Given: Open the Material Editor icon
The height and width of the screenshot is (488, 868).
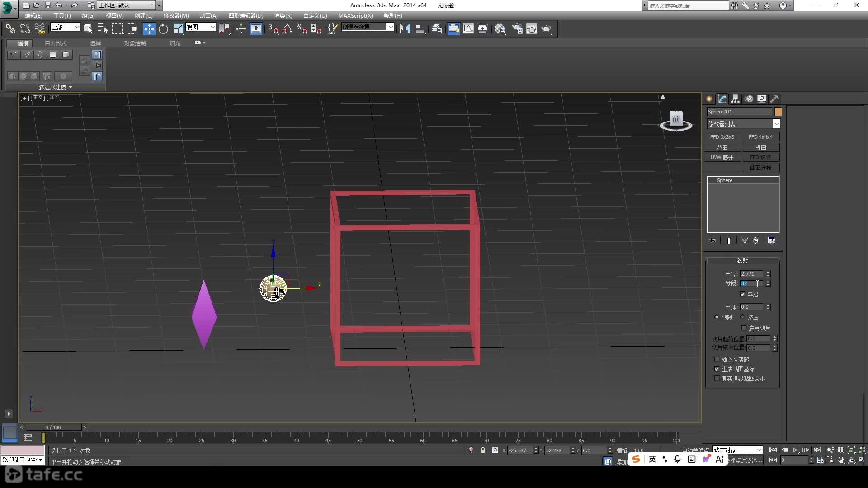Looking at the screenshot, I should click(x=500, y=29).
